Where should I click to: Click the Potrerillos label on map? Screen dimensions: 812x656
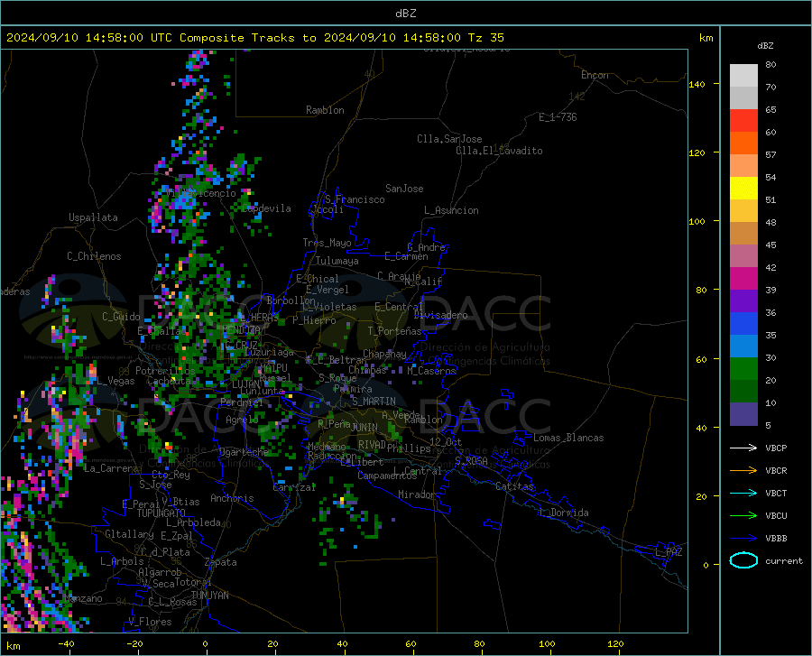pyautogui.click(x=165, y=371)
